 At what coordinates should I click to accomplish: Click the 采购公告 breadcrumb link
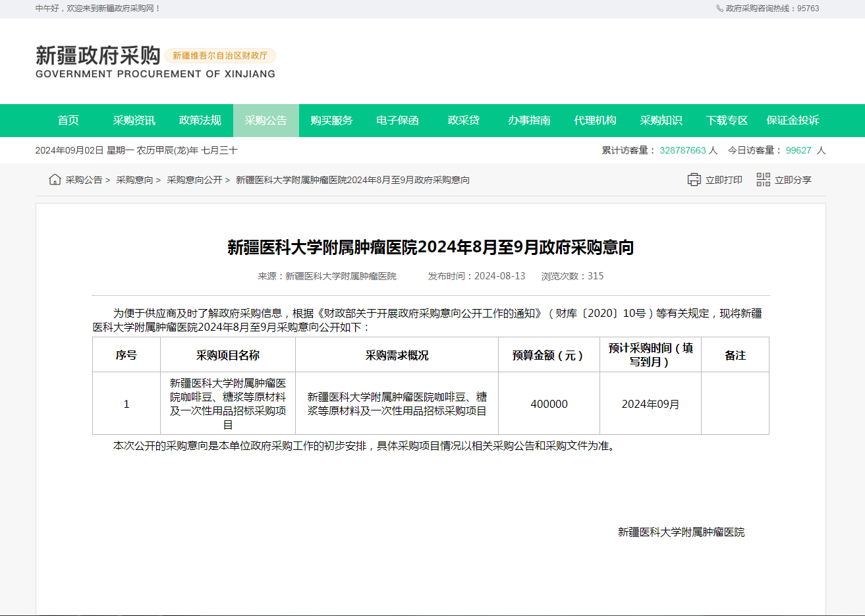coord(84,180)
